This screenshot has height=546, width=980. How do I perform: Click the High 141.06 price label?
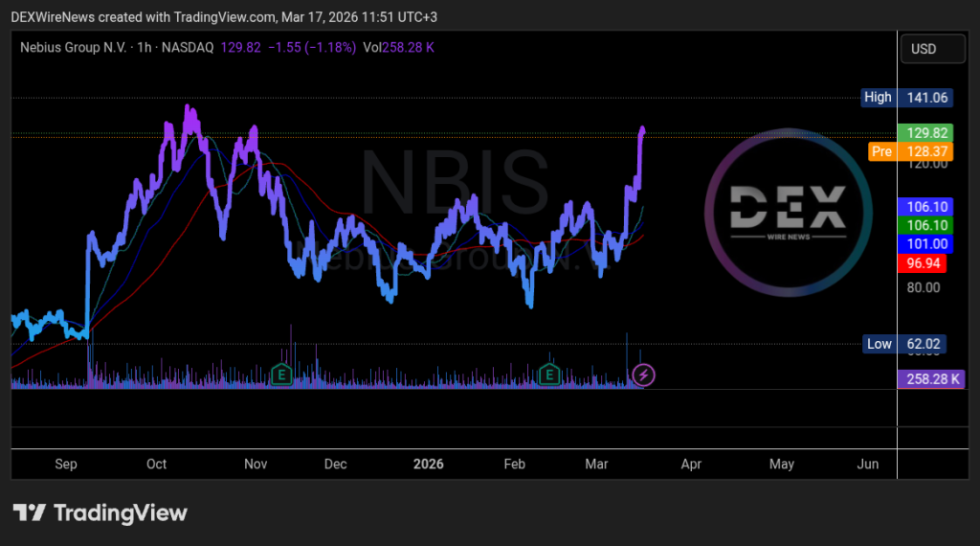click(x=906, y=98)
